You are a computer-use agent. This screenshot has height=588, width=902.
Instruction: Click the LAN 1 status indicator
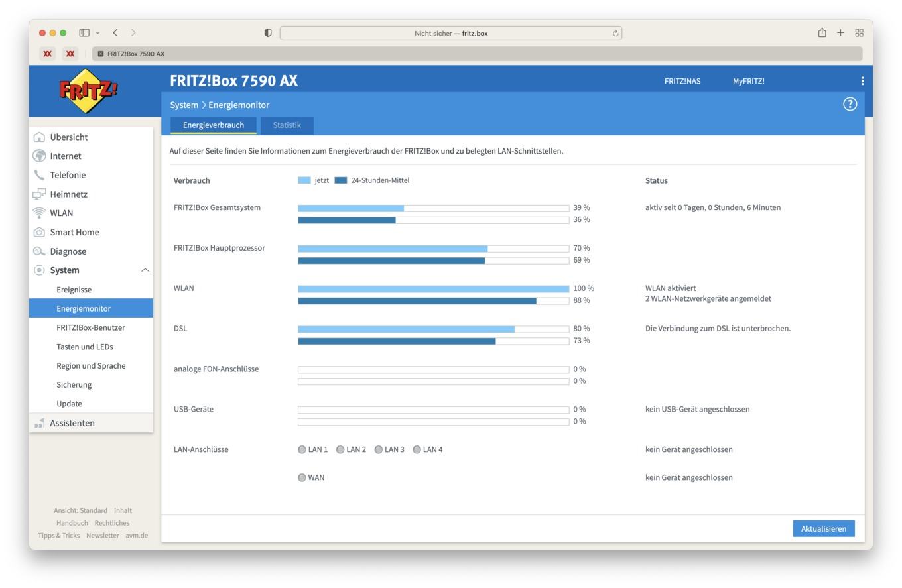(x=302, y=449)
